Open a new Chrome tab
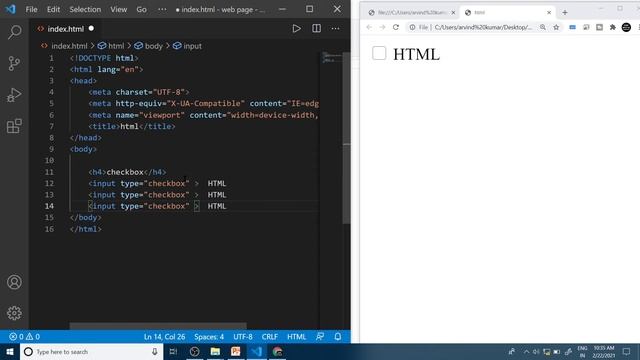640x360 pixels. [565, 13]
